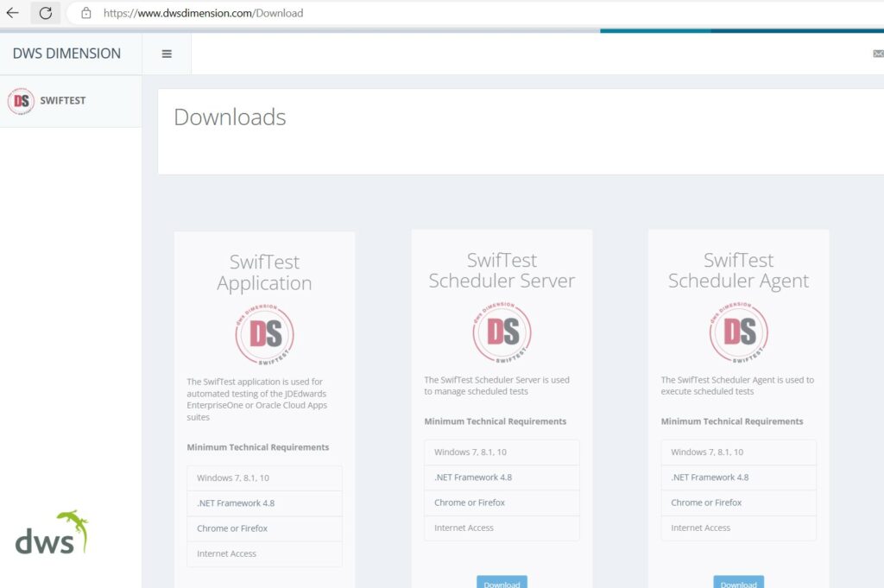Click SwifTest Scheduler Agent card title
The image size is (884, 588).
(739, 270)
